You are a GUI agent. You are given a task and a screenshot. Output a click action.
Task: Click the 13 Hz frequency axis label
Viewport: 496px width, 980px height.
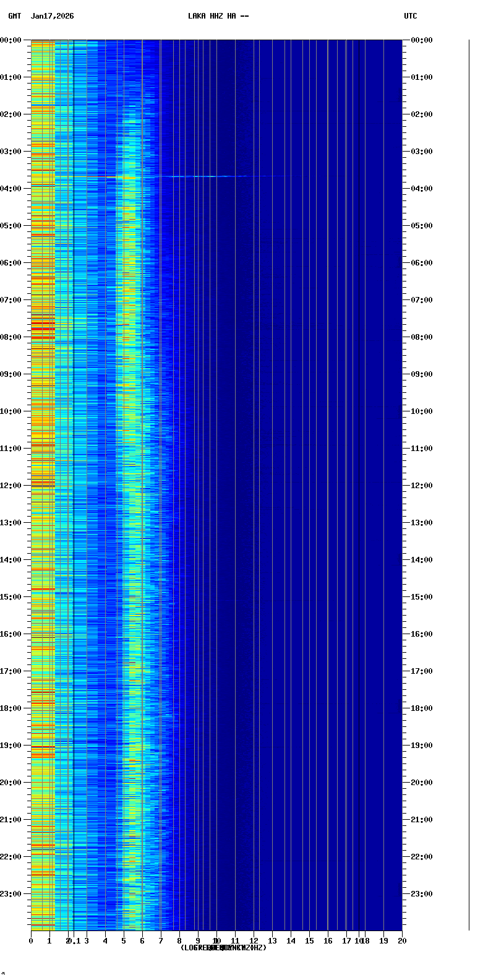pos(272,941)
